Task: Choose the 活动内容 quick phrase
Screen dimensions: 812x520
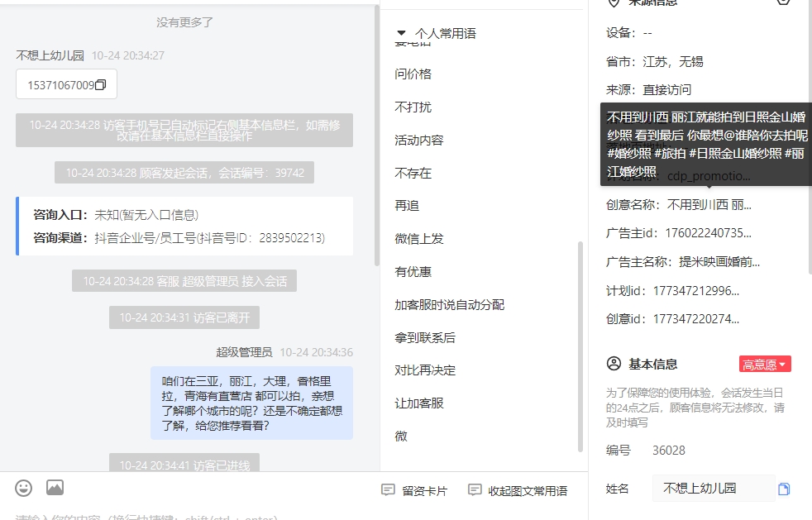Action: tap(419, 141)
